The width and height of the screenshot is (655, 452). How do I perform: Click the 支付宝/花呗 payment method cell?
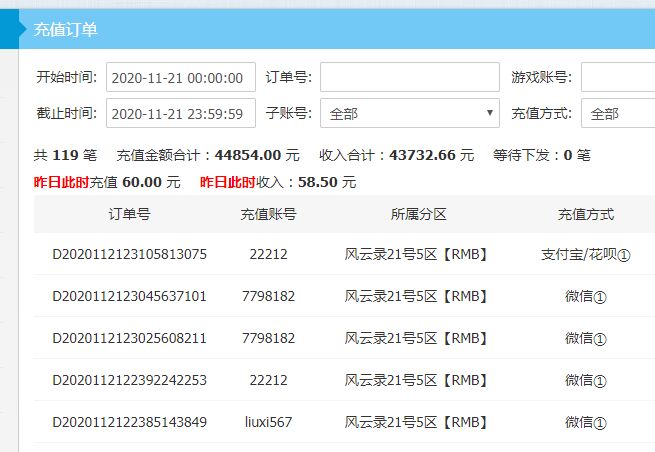585,254
